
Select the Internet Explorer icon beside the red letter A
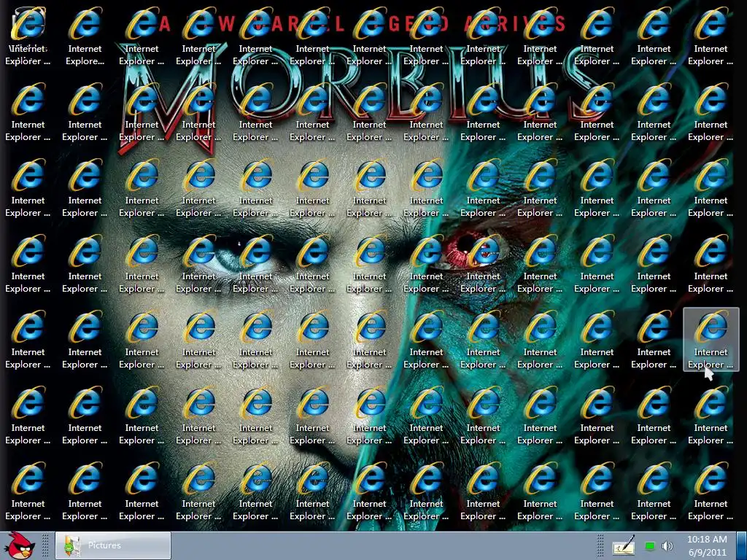point(142,36)
